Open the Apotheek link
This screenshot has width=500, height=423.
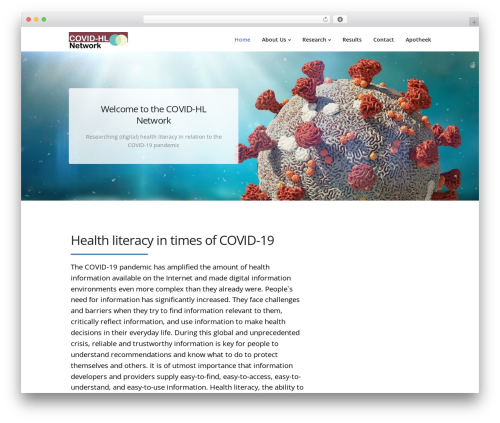(x=418, y=40)
